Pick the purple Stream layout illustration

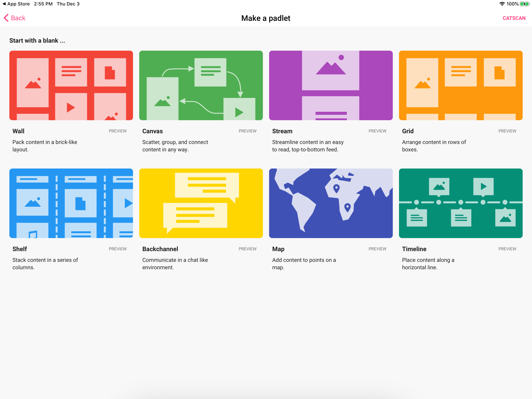pyautogui.click(x=331, y=85)
